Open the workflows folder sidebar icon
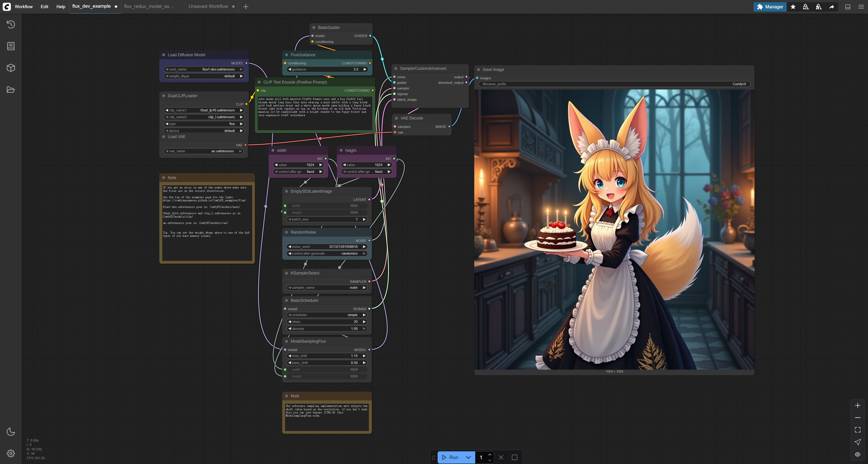Viewport: 868px width, 464px height. tap(11, 89)
